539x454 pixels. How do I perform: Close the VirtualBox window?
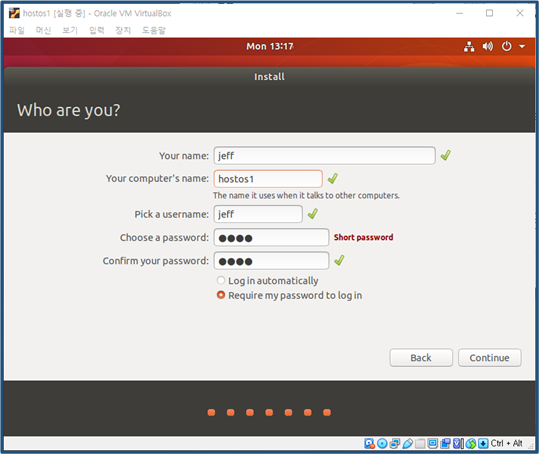(x=520, y=13)
